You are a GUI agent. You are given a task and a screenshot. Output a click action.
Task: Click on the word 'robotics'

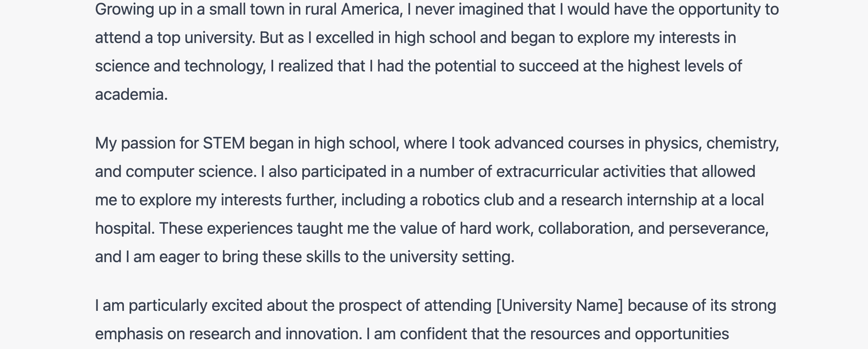click(451, 200)
